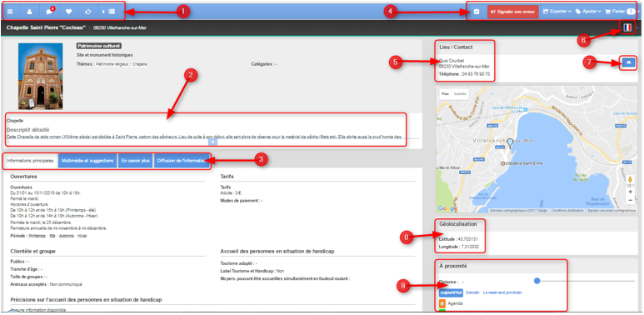Click the Street View pegman icon
Screen dimensions: 644x315
click(630, 180)
